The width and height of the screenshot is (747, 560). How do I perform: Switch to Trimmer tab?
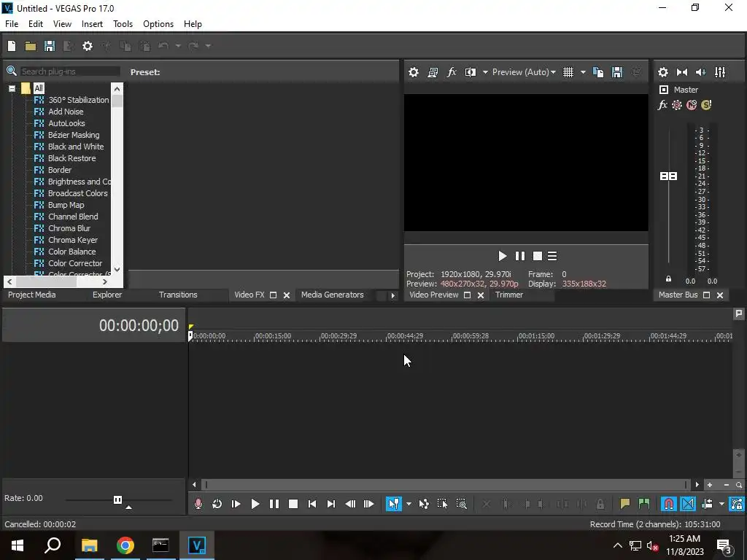(509, 295)
